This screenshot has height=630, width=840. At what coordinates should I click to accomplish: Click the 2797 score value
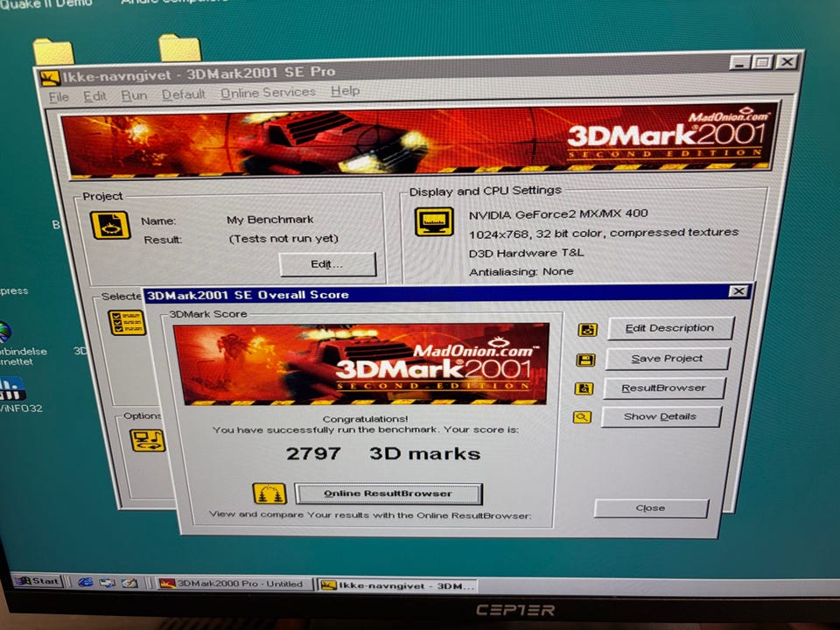click(313, 454)
